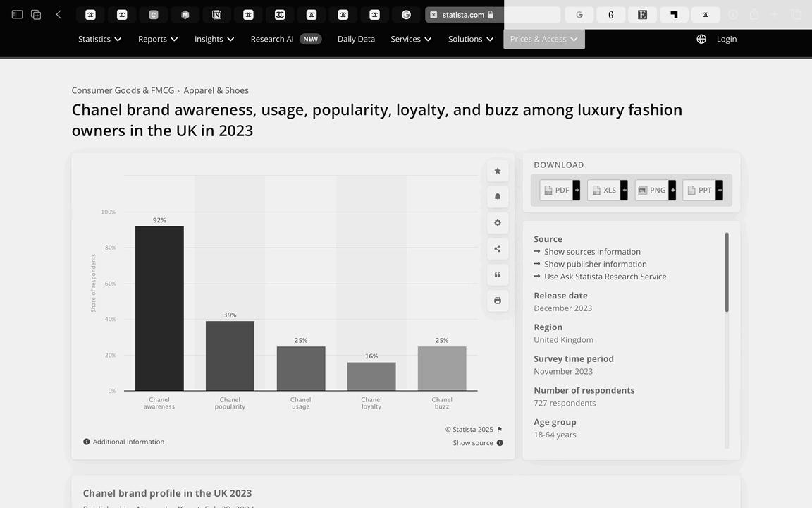Screen dimensions: 812x508
Task: Click the share icon beside chart
Action: click(x=498, y=249)
